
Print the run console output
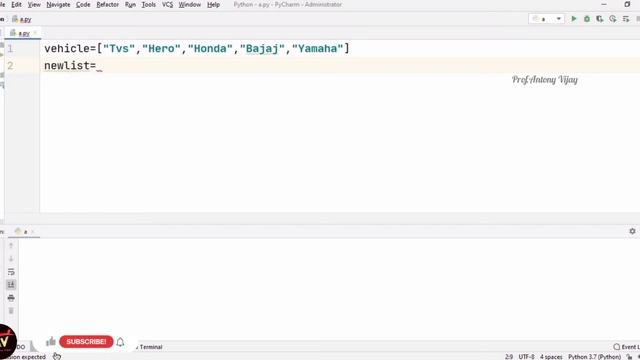point(11,298)
